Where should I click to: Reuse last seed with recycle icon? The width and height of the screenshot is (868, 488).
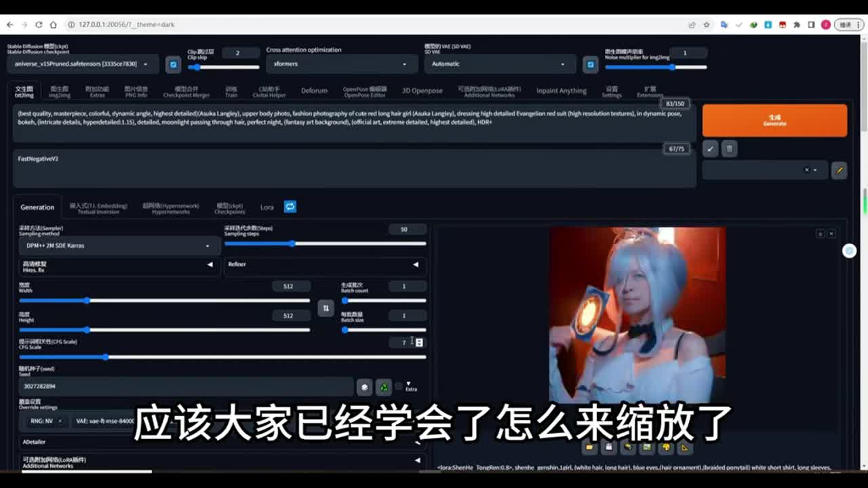tap(383, 386)
